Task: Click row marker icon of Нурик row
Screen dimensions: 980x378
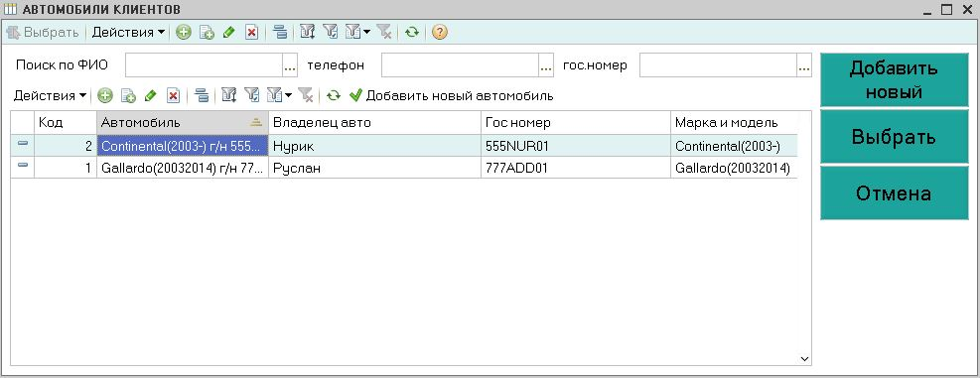Action: [x=23, y=144]
